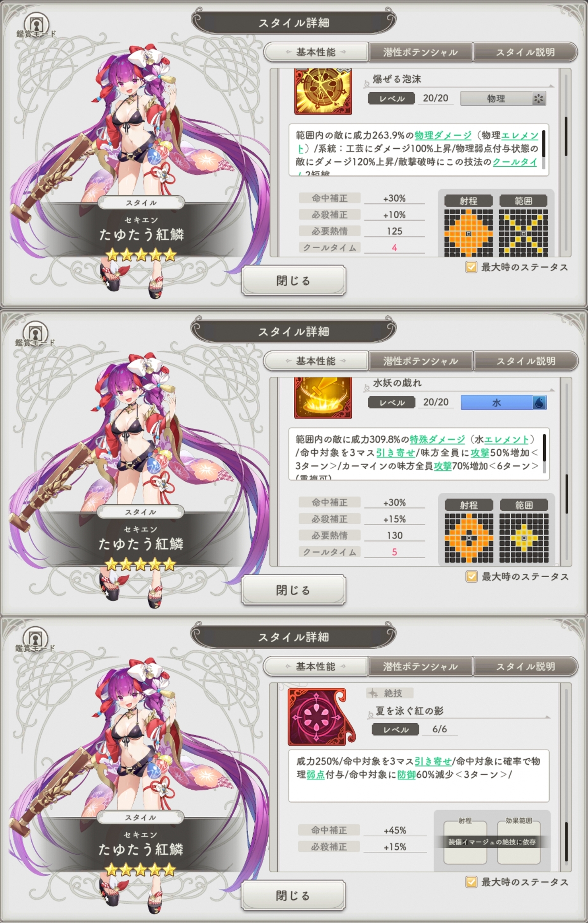Open the 物理ダメージ link in skill description
This screenshot has width=588, height=923.
(443, 135)
